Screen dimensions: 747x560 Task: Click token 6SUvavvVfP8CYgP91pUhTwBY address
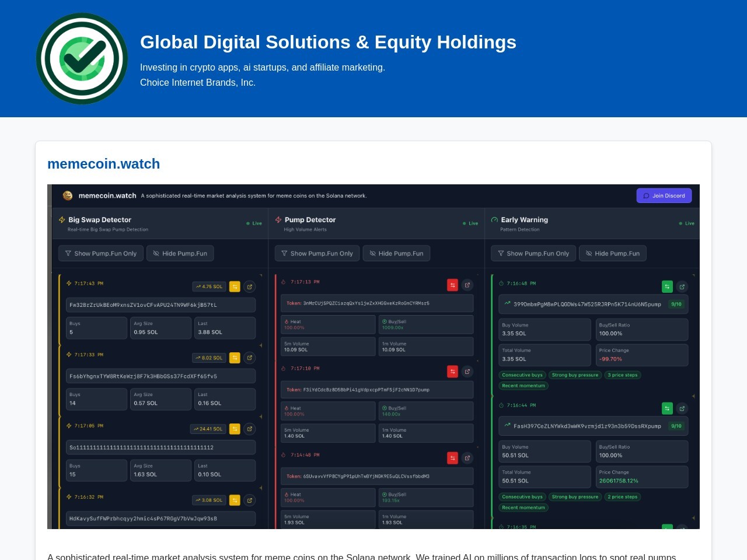pos(377,476)
